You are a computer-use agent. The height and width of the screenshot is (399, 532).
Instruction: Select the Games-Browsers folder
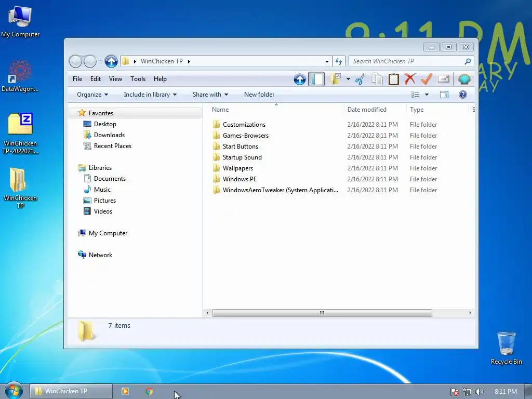tap(246, 136)
